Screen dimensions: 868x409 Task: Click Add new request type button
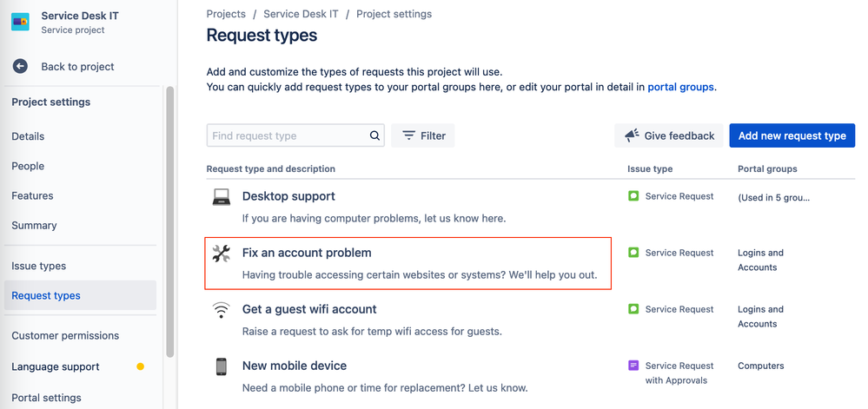coord(792,135)
